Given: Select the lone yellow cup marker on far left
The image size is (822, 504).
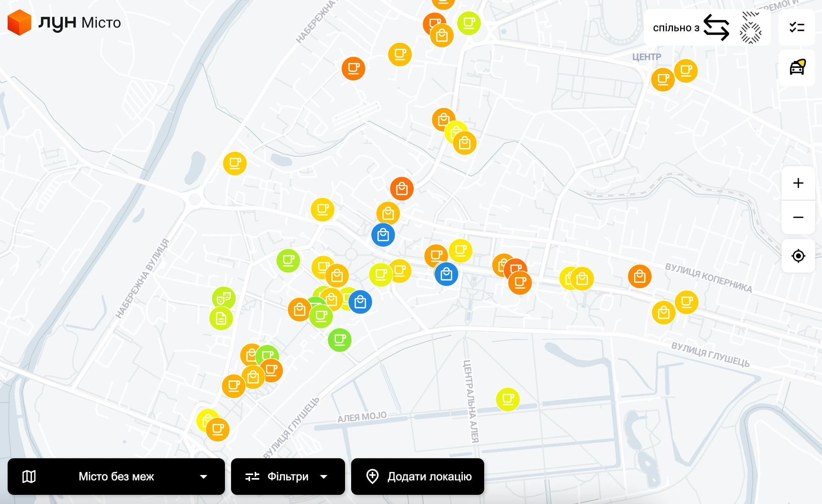Looking at the screenshot, I should click(x=235, y=164).
